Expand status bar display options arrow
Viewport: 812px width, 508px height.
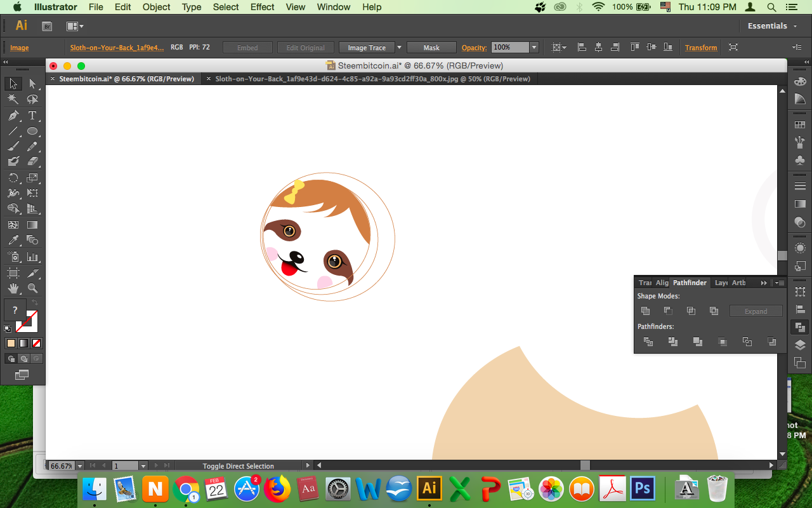308,465
